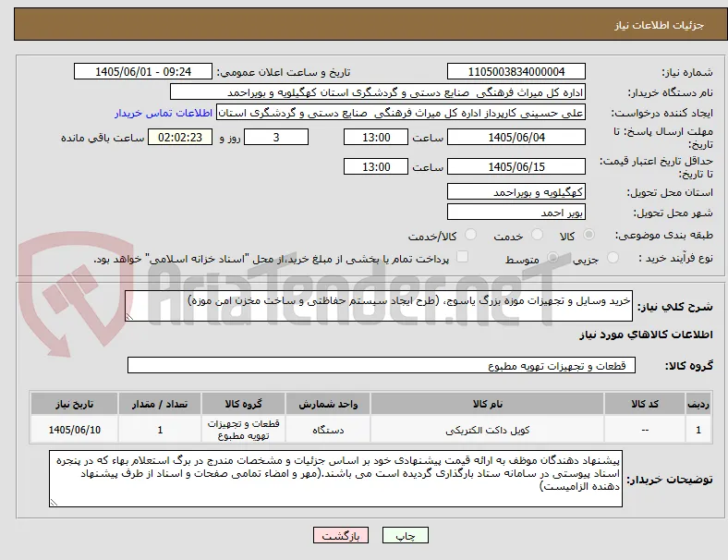
Task: Click the buyer notes text area
Action: [x=335, y=479]
